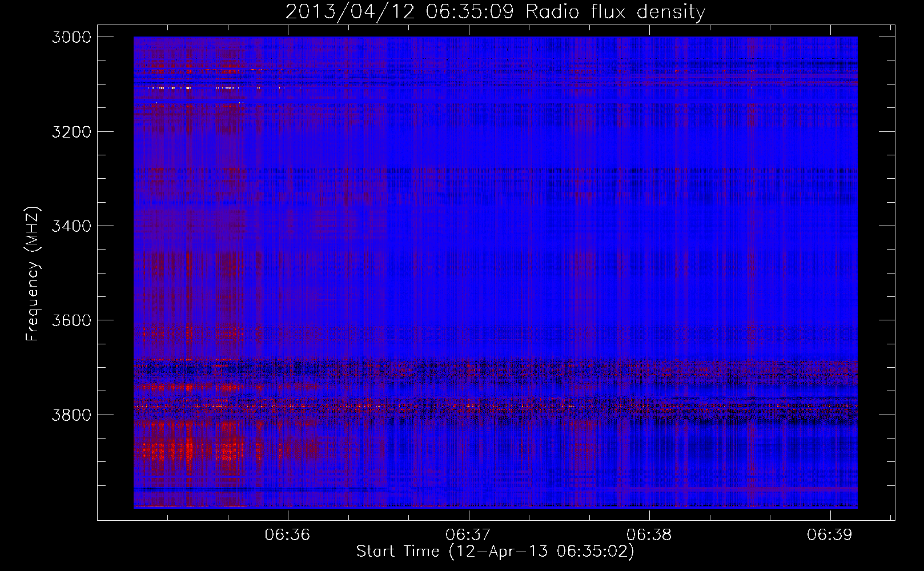Click the 3200 frequency axis label
The image size is (924, 571).
[x=71, y=132]
